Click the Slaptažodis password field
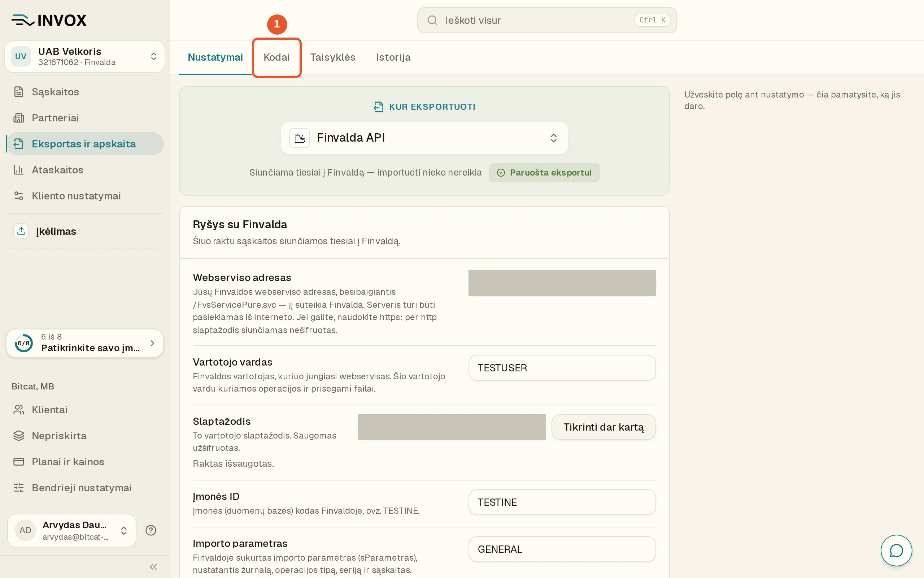The image size is (924, 578). click(452, 427)
